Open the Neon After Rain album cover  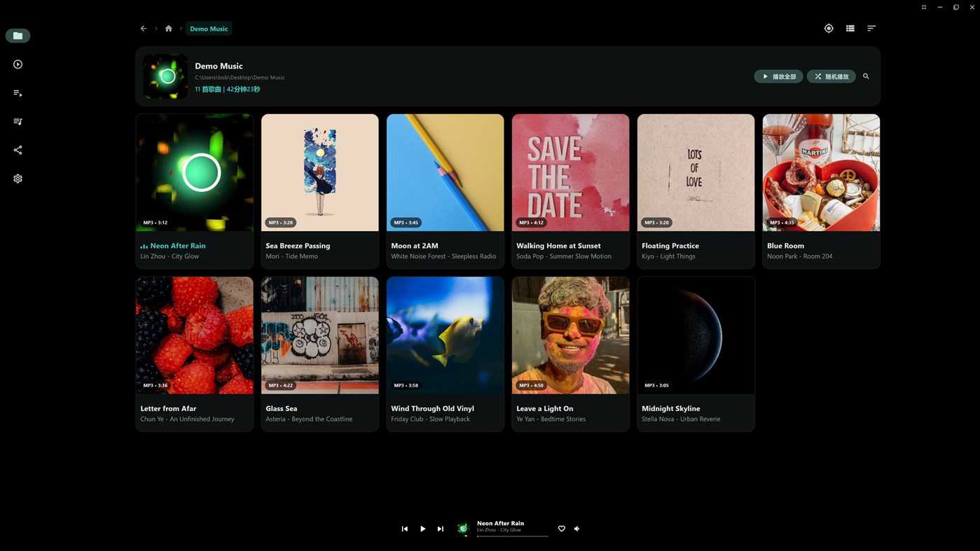tap(195, 172)
